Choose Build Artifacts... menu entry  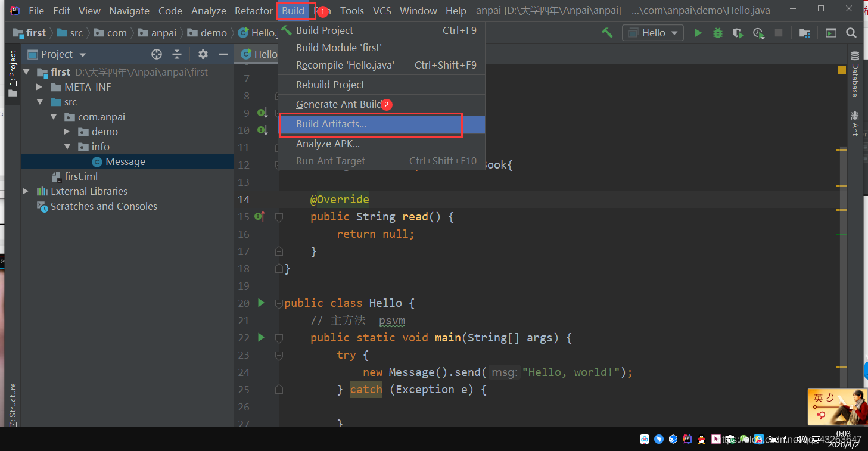point(381,124)
